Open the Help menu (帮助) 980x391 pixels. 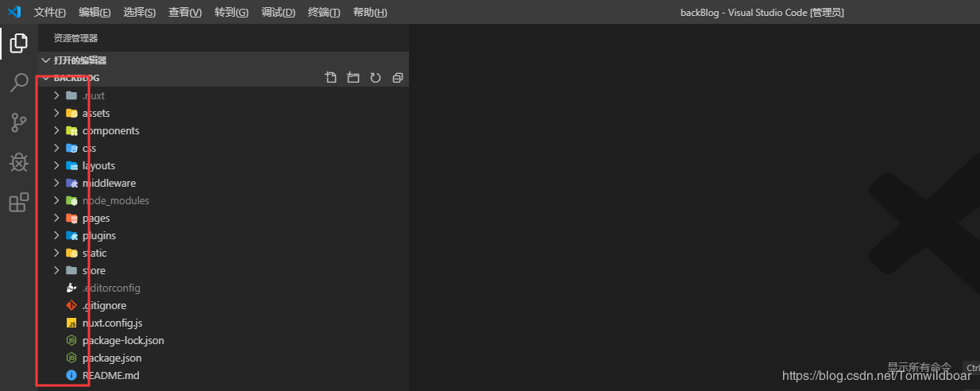(370, 12)
